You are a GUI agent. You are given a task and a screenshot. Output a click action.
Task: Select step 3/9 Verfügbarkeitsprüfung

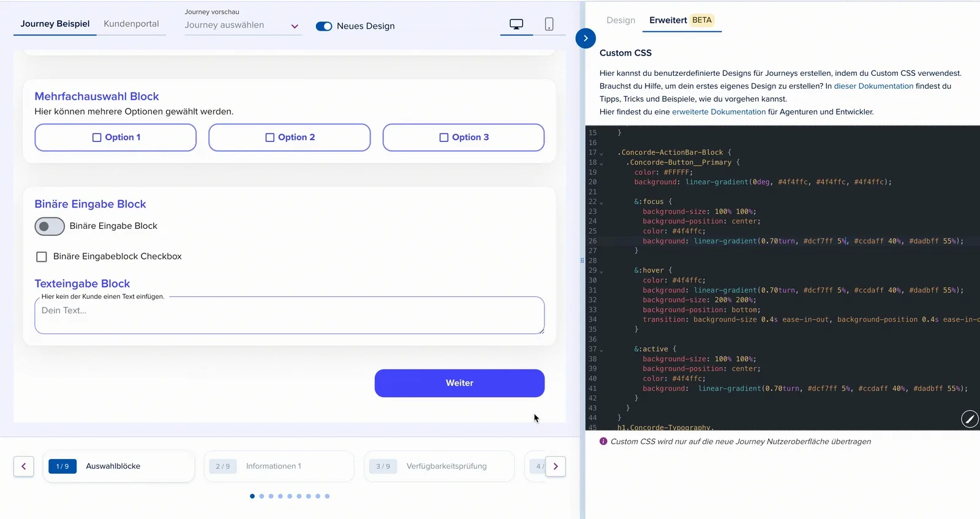point(439,466)
